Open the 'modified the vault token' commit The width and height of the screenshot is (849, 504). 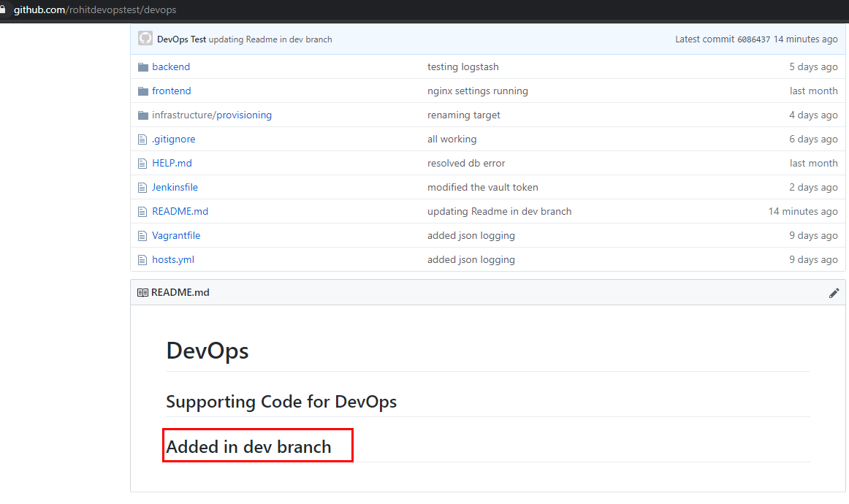point(483,187)
